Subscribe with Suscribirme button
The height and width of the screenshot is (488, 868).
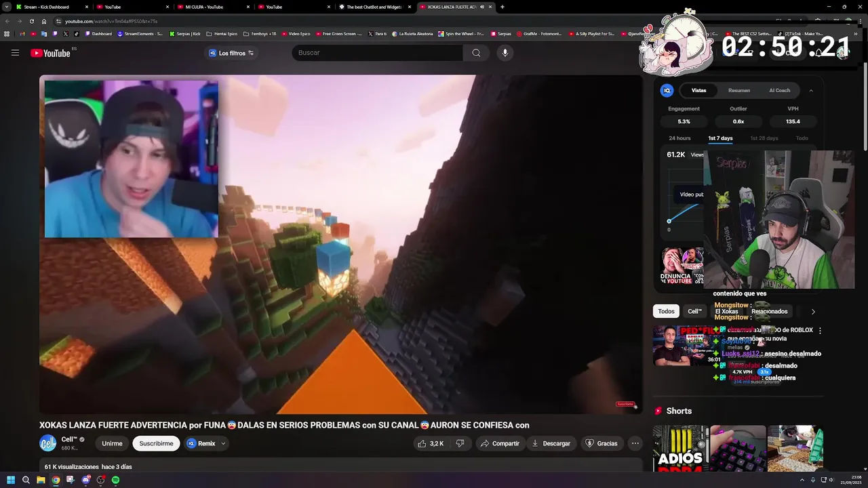[x=156, y=443]
